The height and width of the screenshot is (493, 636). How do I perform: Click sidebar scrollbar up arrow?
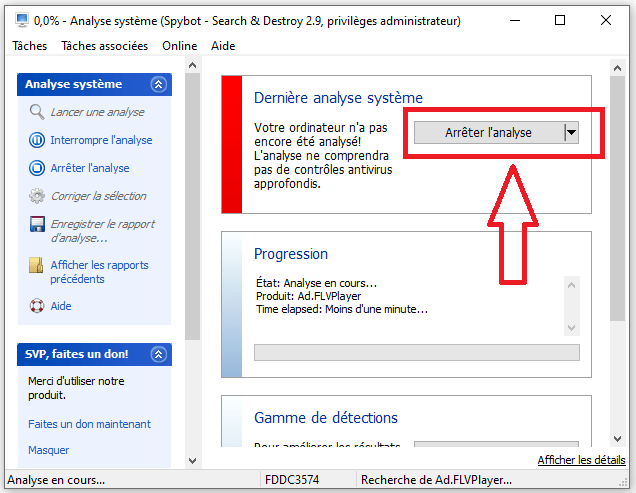[193, 65]
